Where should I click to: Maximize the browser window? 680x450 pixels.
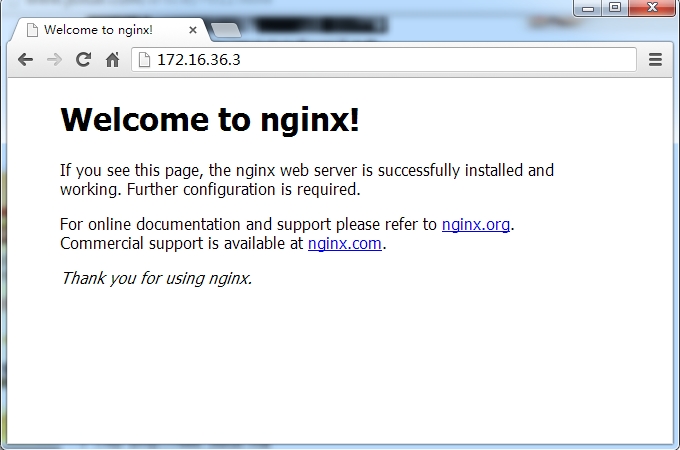coord(615,8)
